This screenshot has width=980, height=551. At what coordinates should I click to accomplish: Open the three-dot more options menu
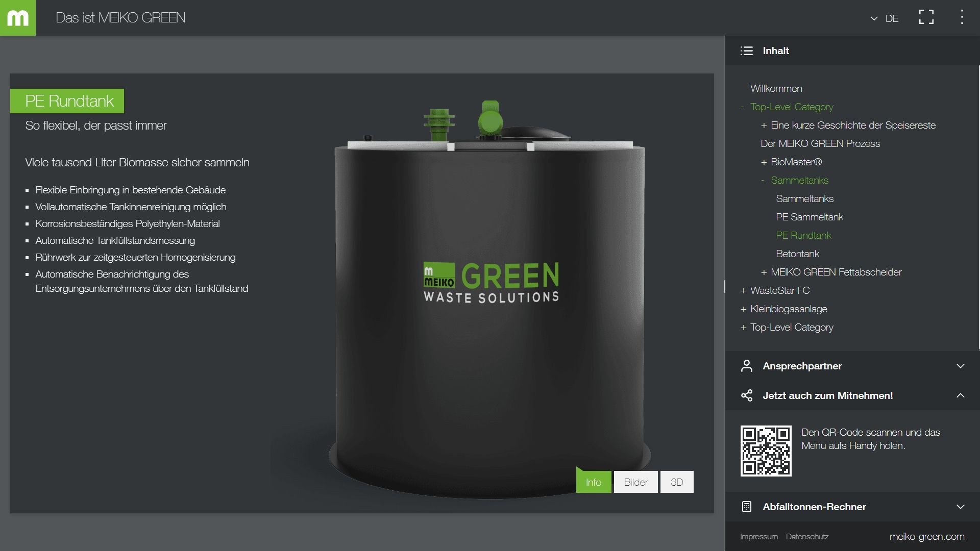tap(962, 18)
